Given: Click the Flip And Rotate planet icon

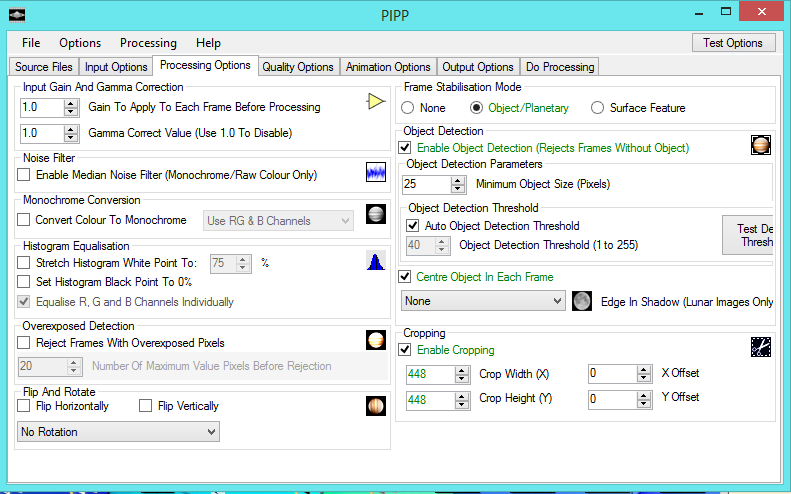Looking at the screenshot, I should [x=376, y=406].
